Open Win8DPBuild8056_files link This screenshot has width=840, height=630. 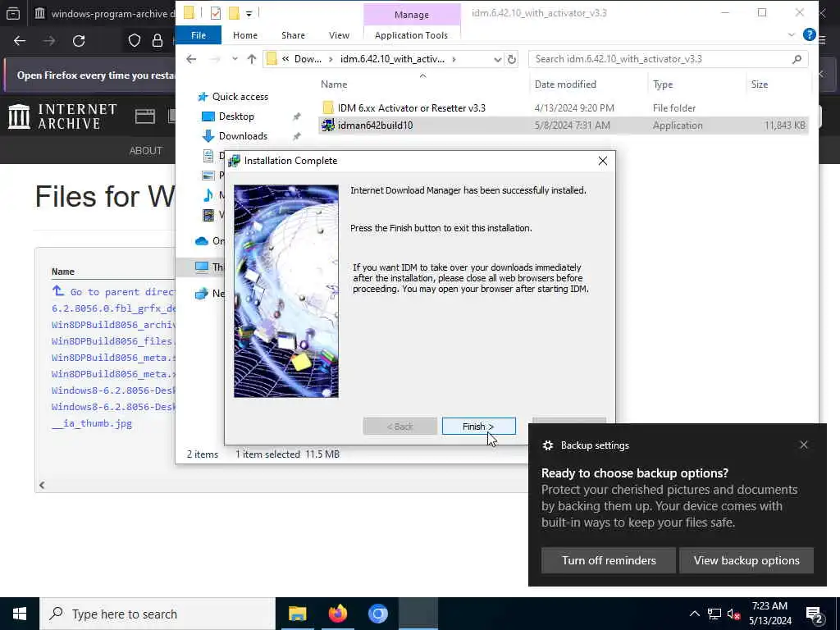click(113, 341)
